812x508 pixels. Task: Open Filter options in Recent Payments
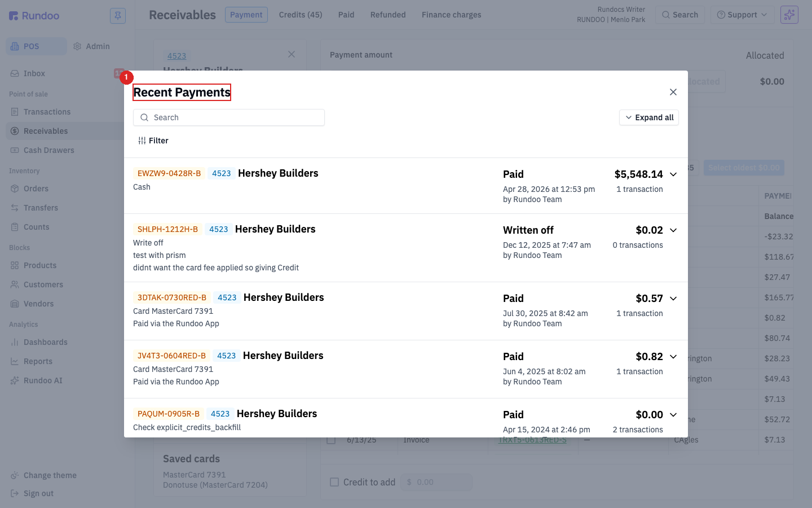tap(153, 141)
